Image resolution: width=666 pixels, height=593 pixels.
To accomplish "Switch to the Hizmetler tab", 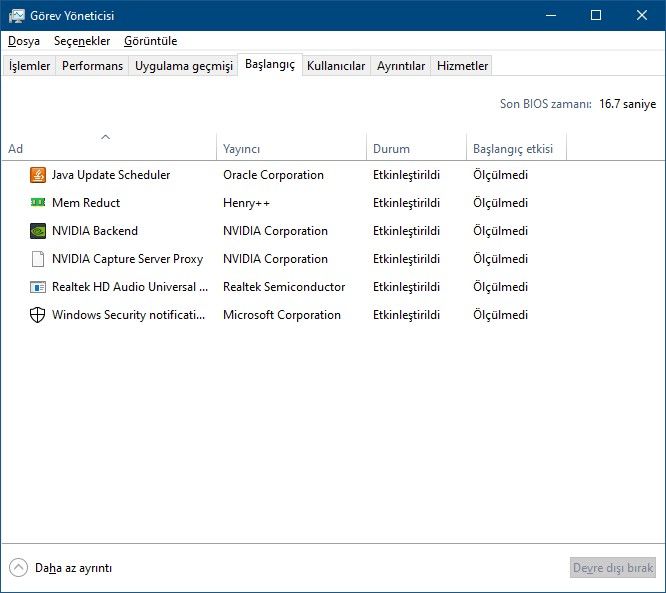I will coord(462,65).
